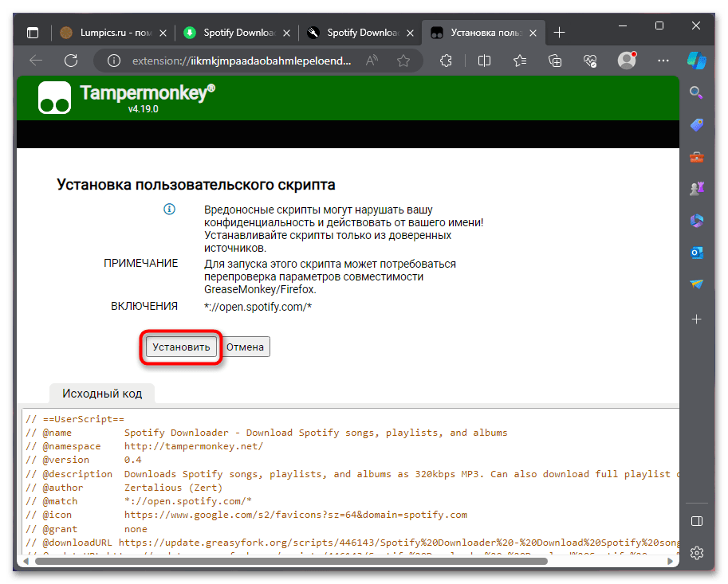Click the @version 0.4 line

[84, 460]
